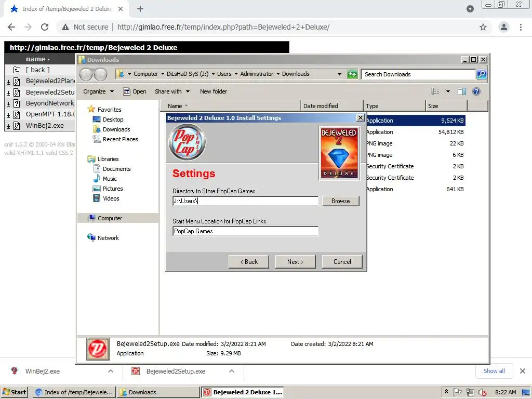Click the Search Downloads field
Viewport: 532px width, 399px height.
tap(418, 74)
